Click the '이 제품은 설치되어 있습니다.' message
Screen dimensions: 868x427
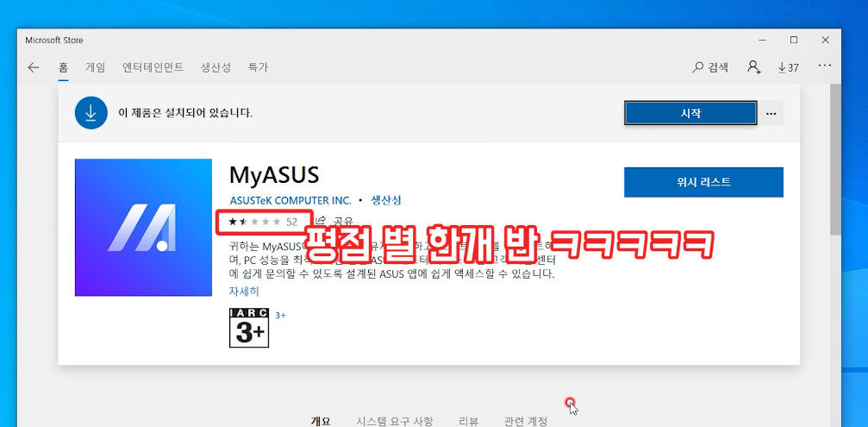[x=185, y=113]
